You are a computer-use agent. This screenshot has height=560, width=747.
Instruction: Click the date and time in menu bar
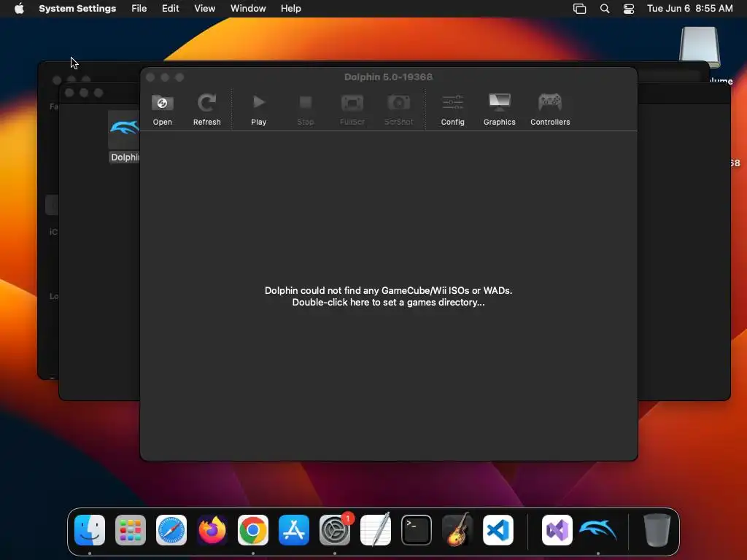[x=689, y=9]
